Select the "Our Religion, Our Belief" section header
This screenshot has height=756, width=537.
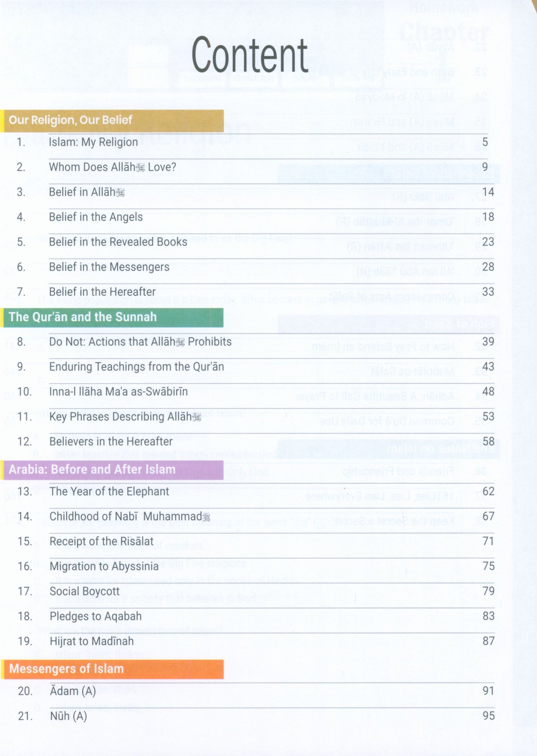pos(71,120)
